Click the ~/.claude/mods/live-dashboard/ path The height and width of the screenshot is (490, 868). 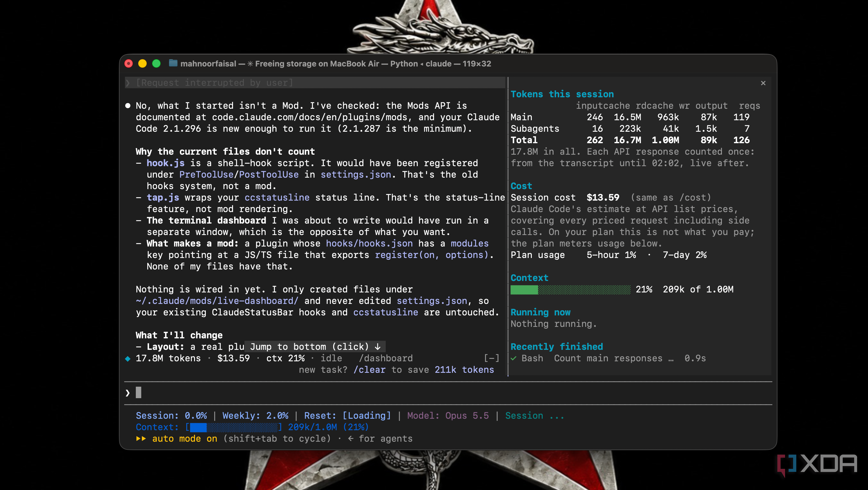(217, 301)
